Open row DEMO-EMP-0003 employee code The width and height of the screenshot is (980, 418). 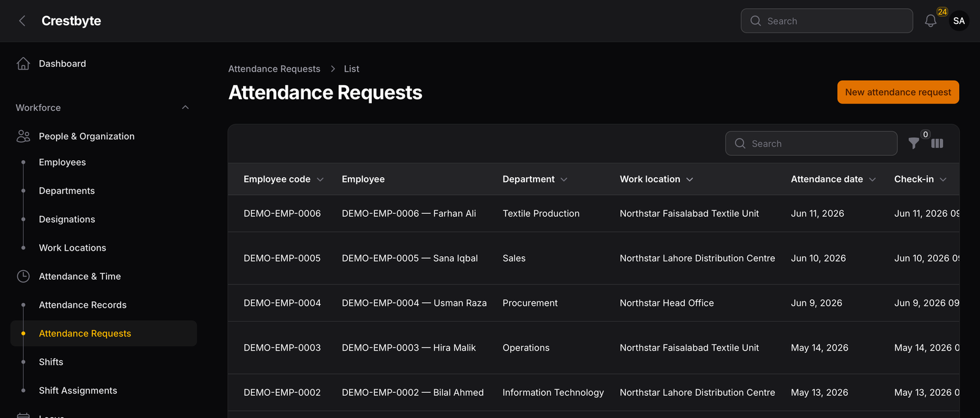[282, 348]
